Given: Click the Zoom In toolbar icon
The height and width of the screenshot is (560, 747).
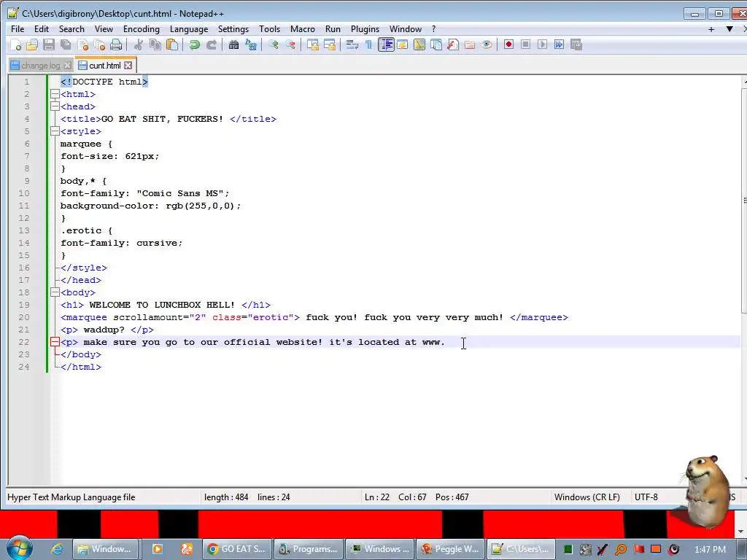Looking at the screenshot, I should pyautogui.click(x=273, y=44).
